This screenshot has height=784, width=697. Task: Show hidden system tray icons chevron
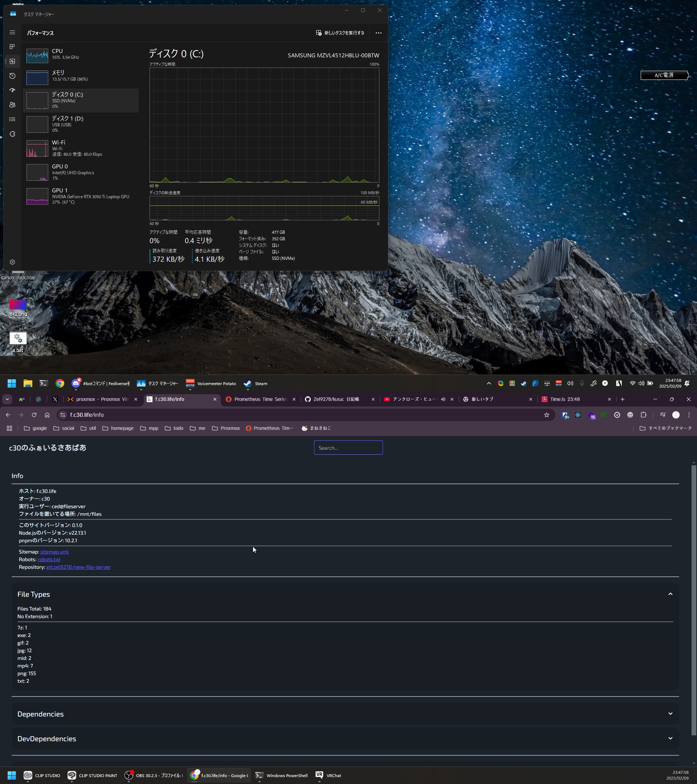tap(488, 383)
